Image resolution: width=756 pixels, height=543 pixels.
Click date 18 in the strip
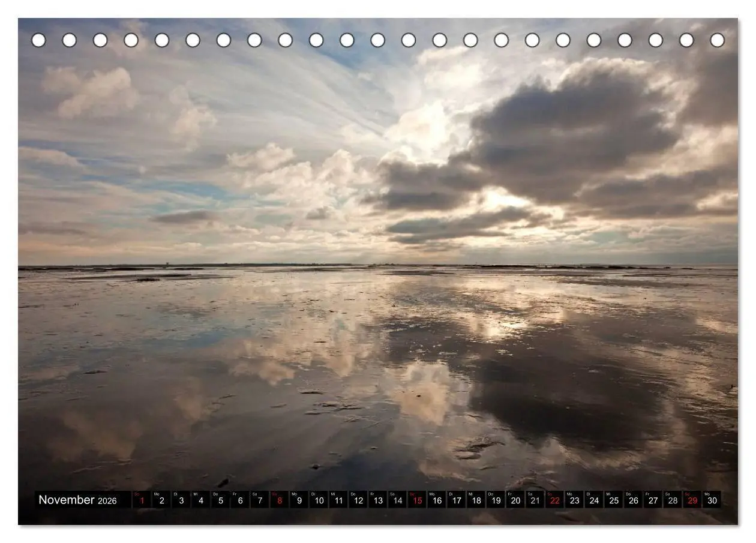click(476, 500)
